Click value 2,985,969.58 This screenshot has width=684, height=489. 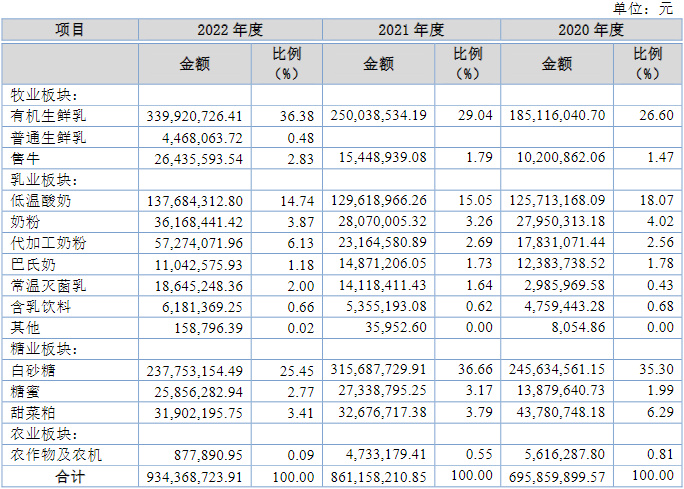coord(564,285)
